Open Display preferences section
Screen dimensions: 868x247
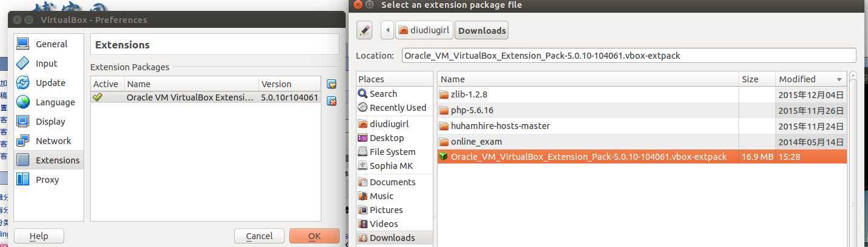[x=48, y=121]
